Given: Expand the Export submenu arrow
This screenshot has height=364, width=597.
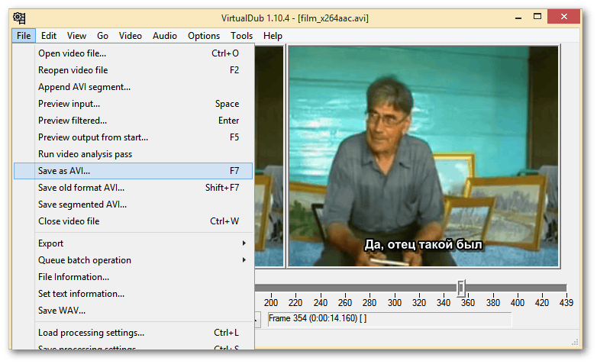Looking at the screenshot, I should point(244,243).
